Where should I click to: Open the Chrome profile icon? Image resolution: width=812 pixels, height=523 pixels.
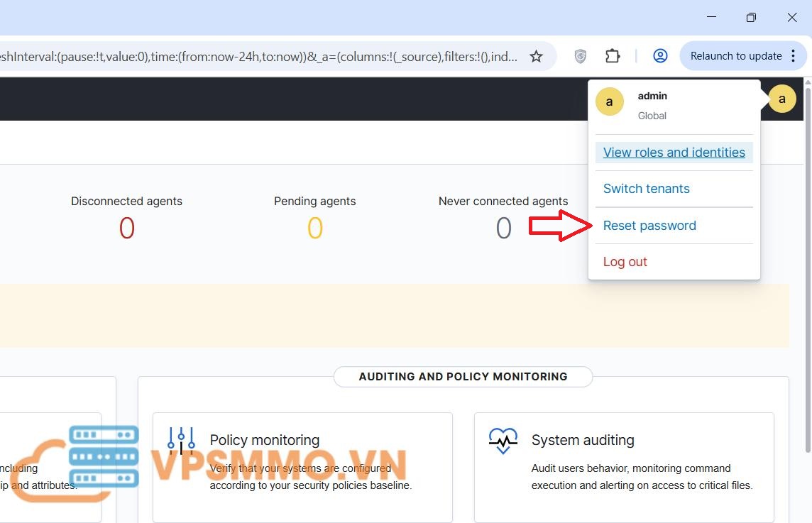(660, 56)
